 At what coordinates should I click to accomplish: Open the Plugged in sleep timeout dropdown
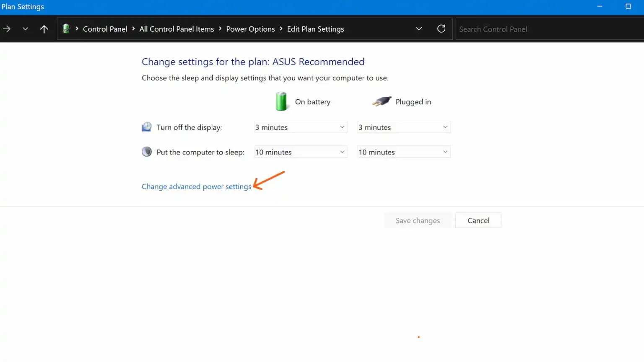(403, 152)
